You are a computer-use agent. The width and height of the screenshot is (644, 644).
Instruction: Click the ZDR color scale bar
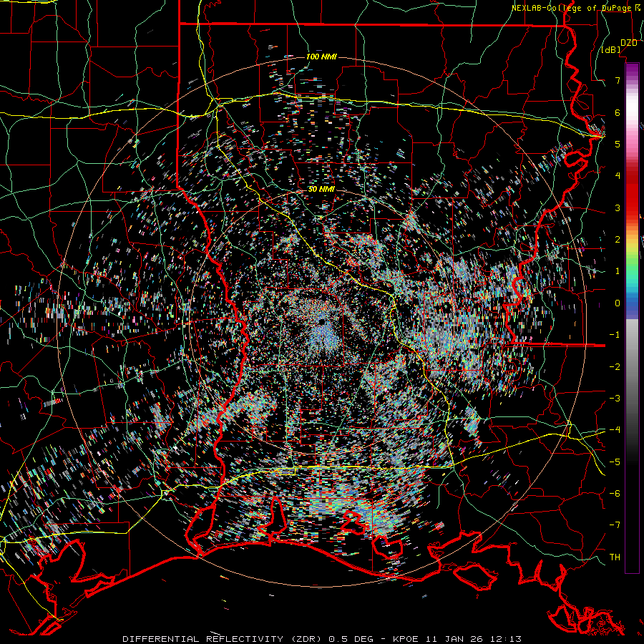(632, 318)
